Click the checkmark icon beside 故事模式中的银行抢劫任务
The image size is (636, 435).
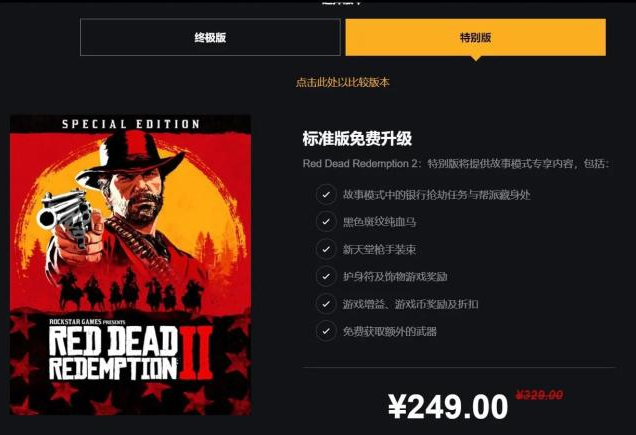click(x=326, y=195)
